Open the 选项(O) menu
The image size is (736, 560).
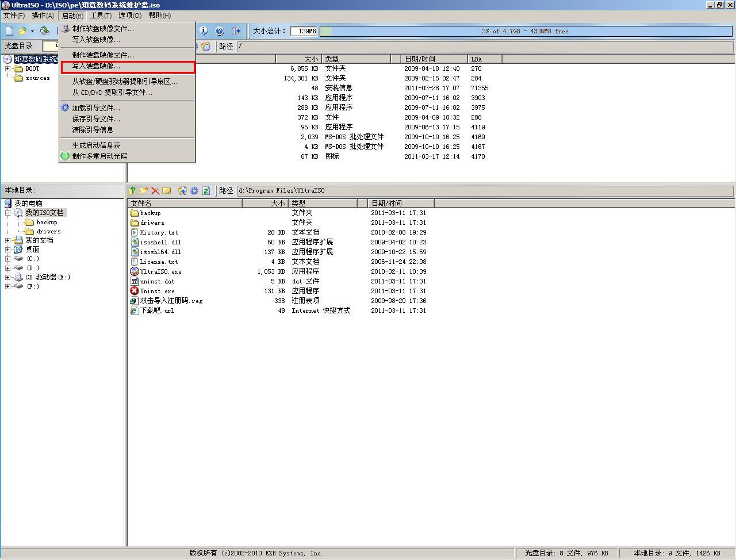[130, 16]
